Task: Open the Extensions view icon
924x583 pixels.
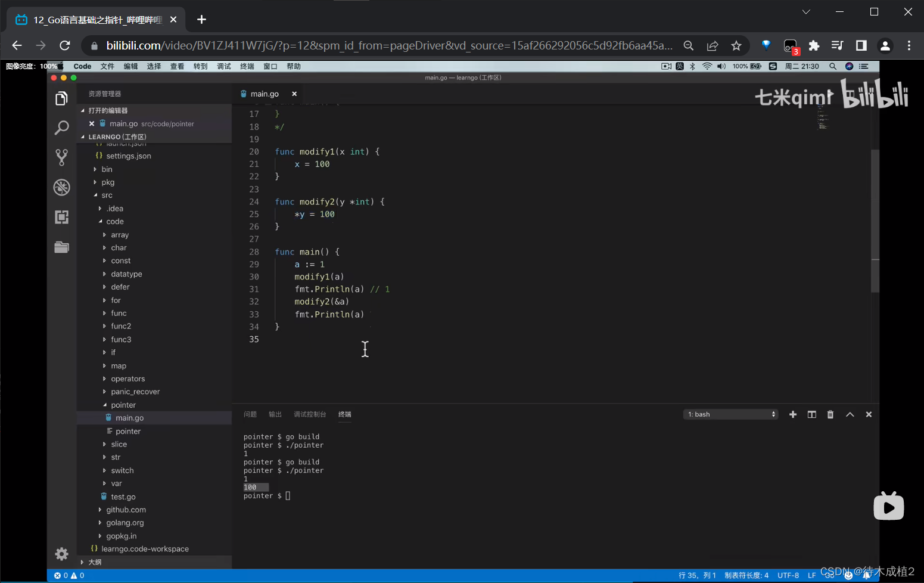Action: point(61,217)
